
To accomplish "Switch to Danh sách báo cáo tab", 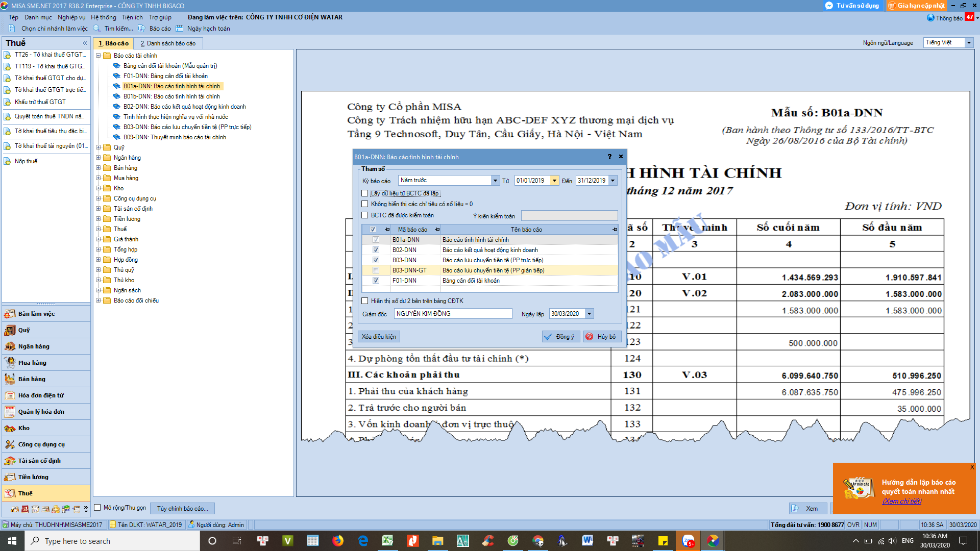I will click(x=168, y=43).
